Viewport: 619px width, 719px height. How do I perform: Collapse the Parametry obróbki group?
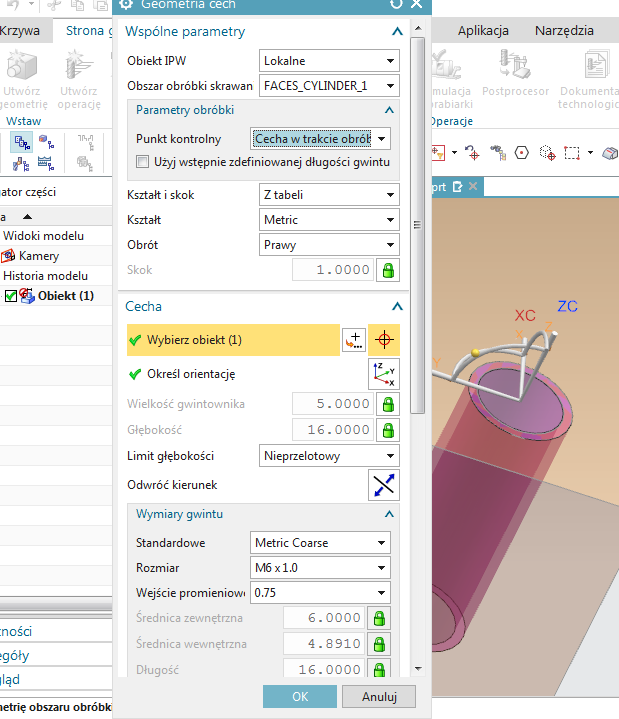pos(389,110)
